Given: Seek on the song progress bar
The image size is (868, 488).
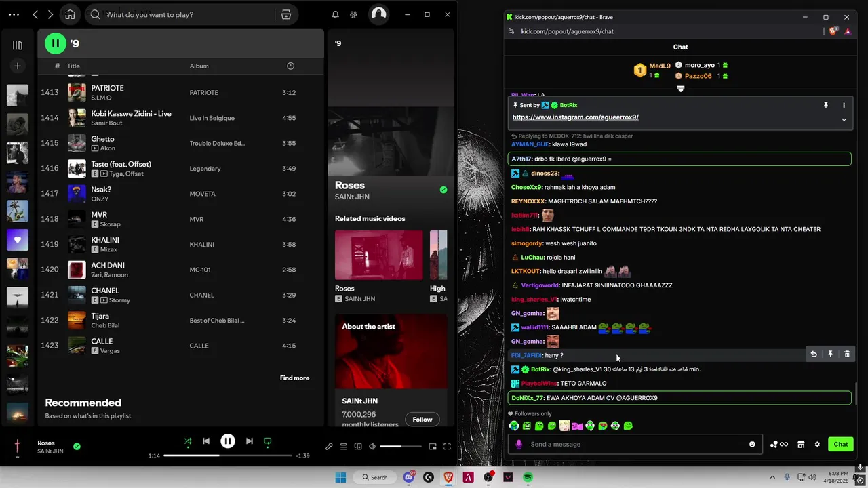Looking at the screenshot, I should pyautogui.click(x=228, y=455).
